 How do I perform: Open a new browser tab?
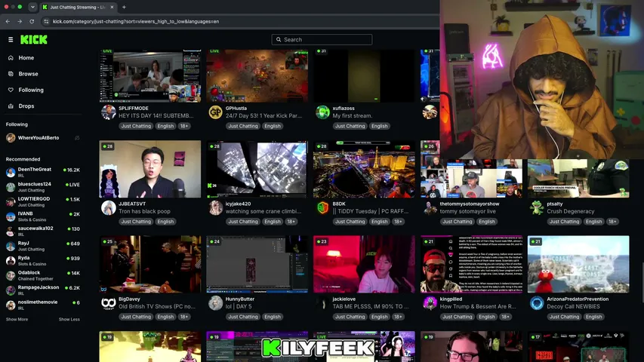tap(124, 7)
